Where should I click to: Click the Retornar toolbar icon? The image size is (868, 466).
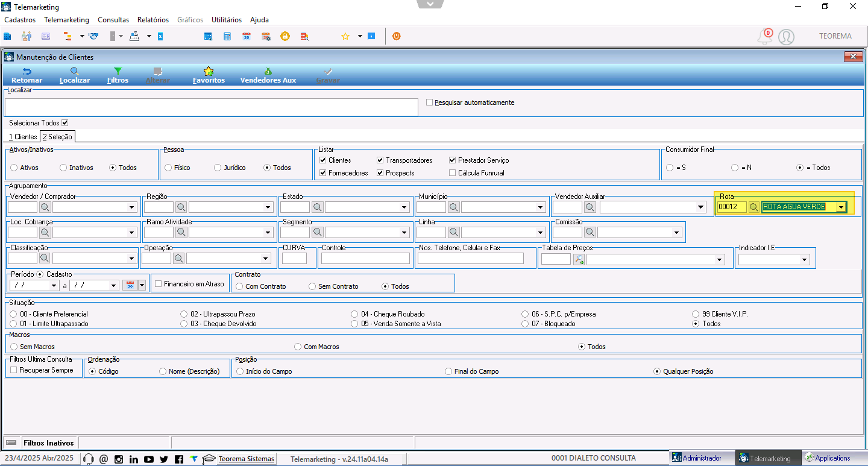27,71
